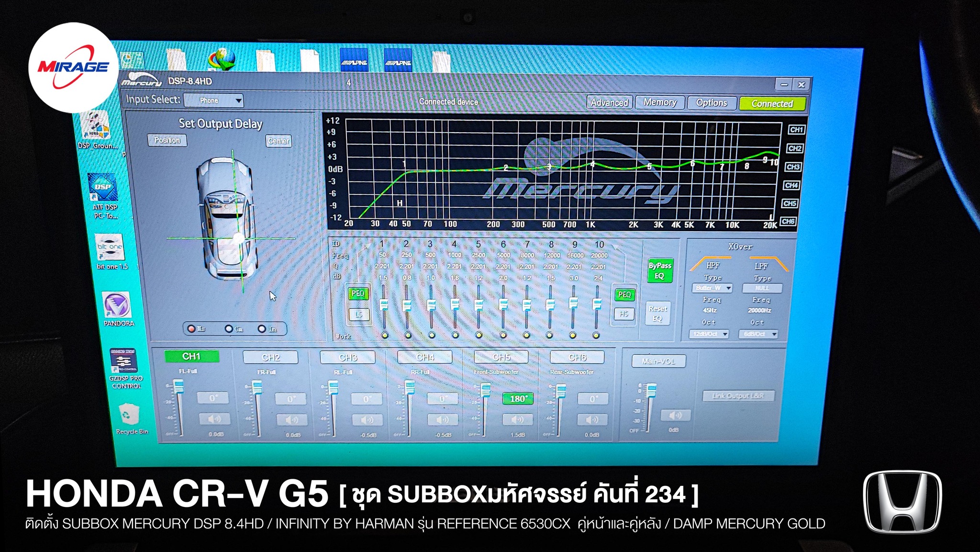Toggle the Work indicator for band 10
This screenshot has height=552, width=980.
tap(596, 335)
